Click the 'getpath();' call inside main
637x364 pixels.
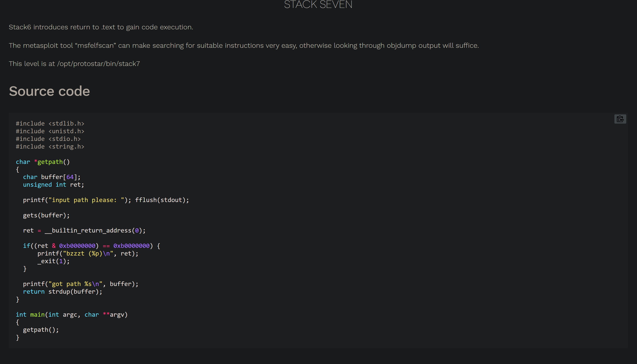pyautogui.click(x=41, y=330)
